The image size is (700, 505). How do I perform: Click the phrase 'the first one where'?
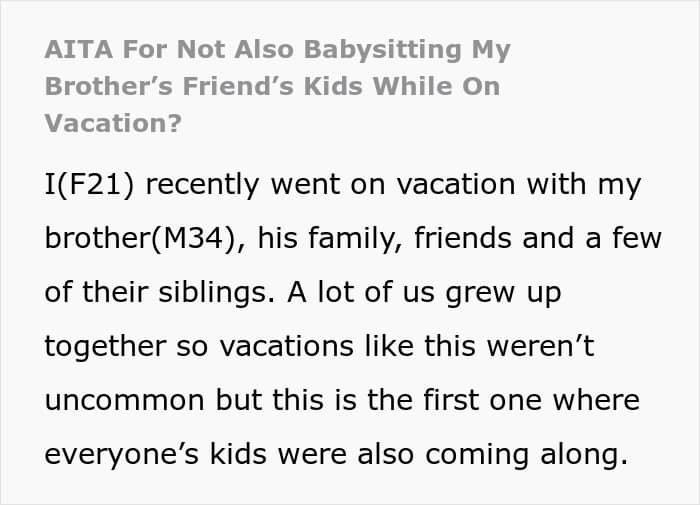pos(504,400)
